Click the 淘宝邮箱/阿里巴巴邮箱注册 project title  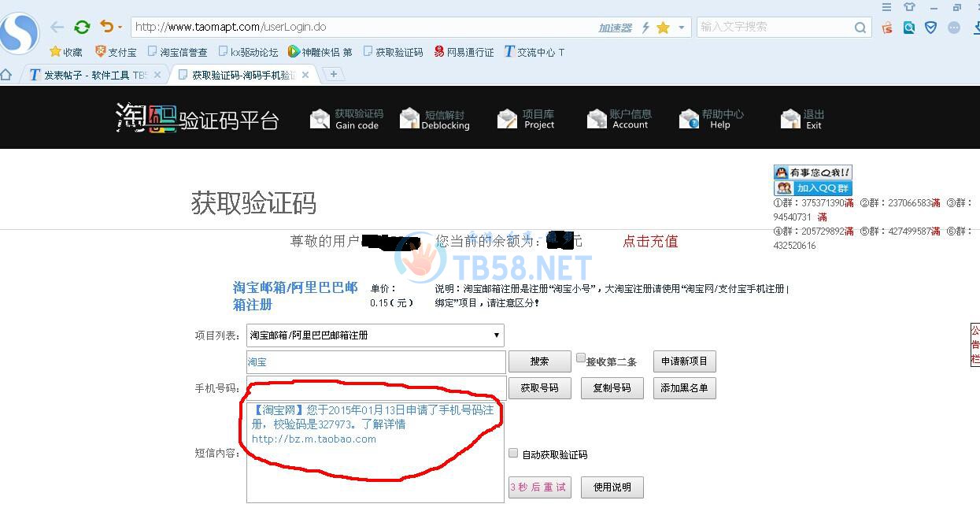pos(295,296)
